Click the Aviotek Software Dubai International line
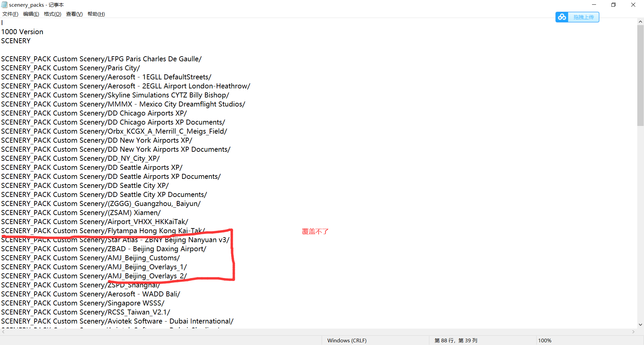Image resolution: width=644 pixels, height=345 pixels. pos(117,321)
